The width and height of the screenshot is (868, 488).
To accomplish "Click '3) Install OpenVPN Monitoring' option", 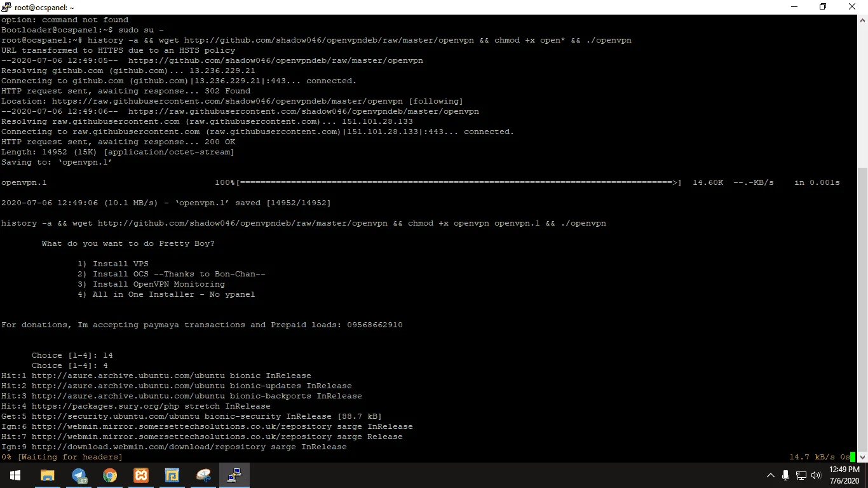I will (151, 284).
